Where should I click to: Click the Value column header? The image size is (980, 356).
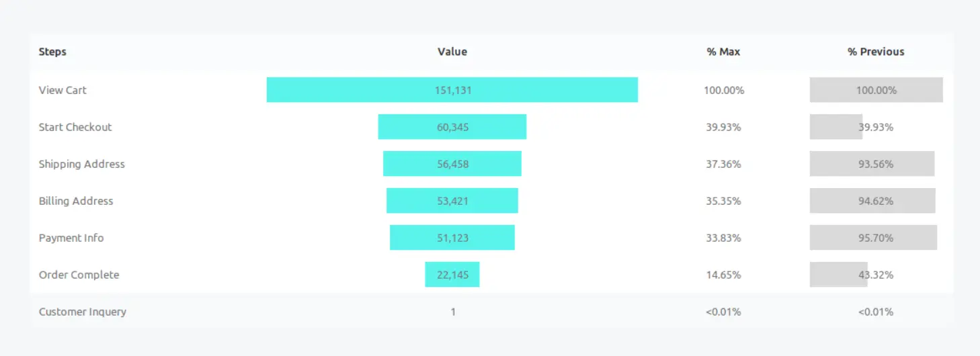[x=452, y=52]
